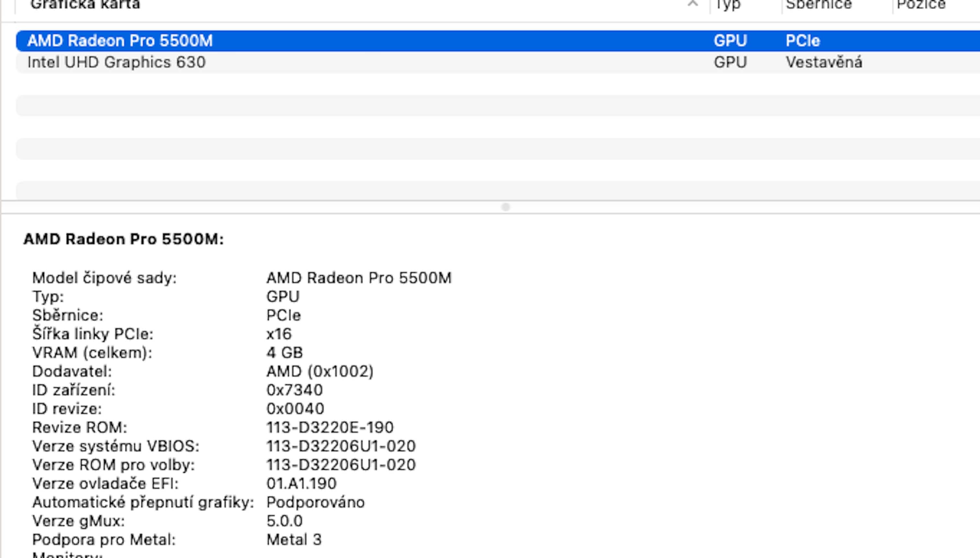The image size is (980, 558).
Task: Sort the list by the Pozice column
Action: (x=921, y=5)
